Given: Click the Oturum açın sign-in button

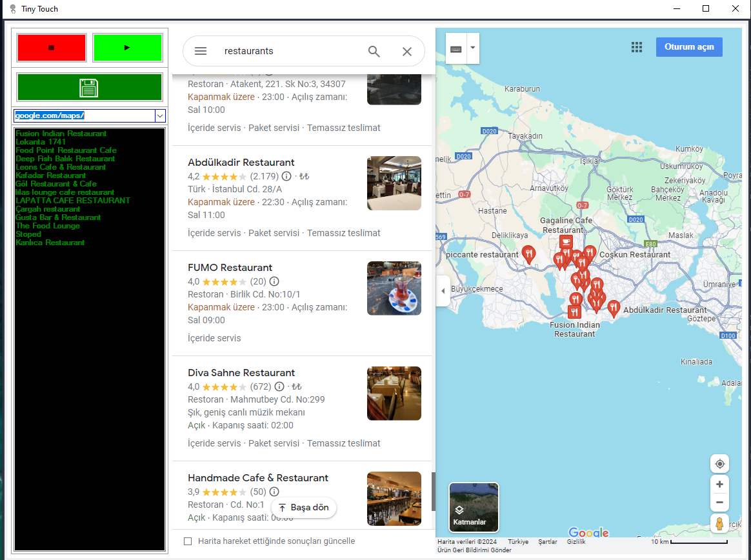Looking at the screenshot, I should pos(688,47).
